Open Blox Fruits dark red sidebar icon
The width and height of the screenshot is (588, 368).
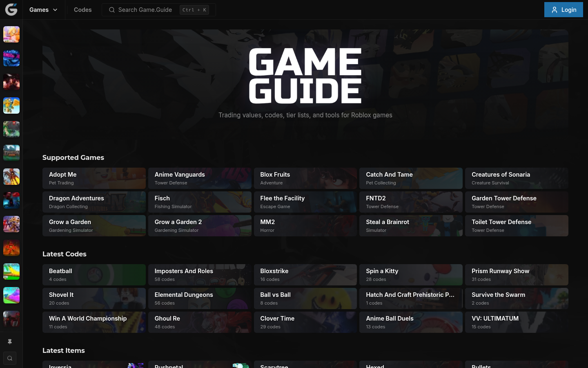coord(11,82)
